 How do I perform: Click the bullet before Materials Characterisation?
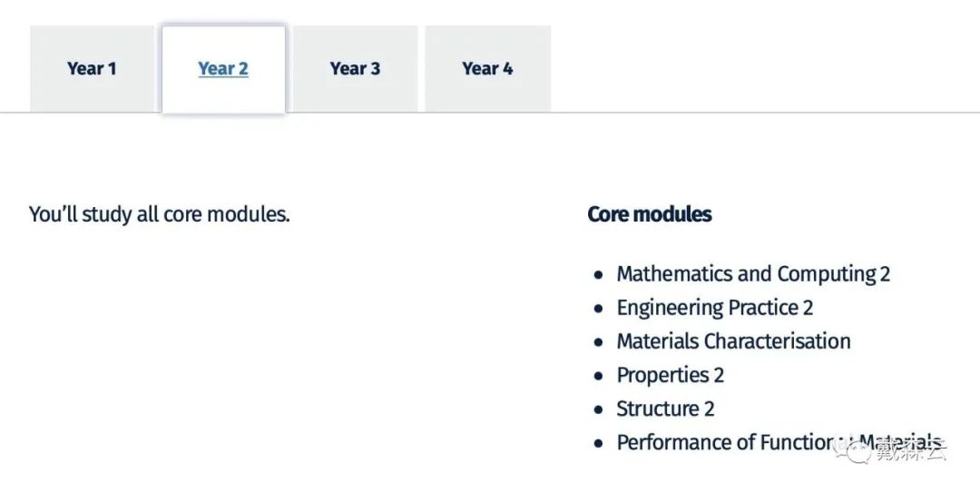coord(599,342)
